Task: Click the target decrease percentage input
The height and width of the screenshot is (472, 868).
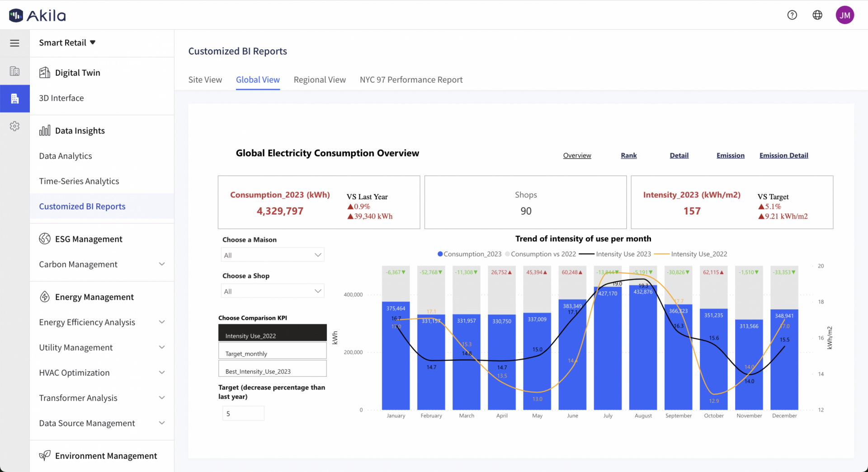Action: 243,413
